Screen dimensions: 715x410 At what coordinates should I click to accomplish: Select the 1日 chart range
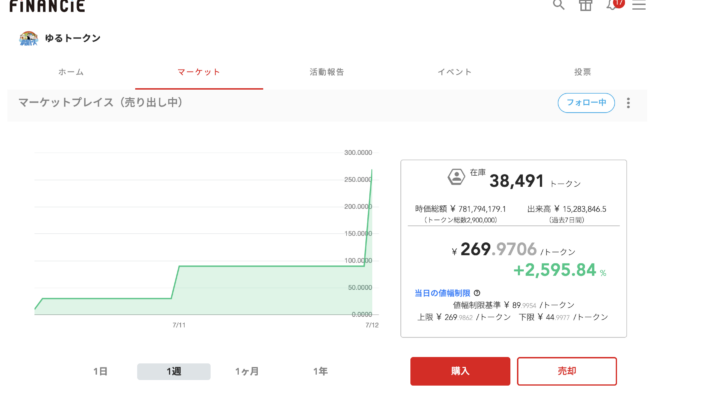coord(100,372)
